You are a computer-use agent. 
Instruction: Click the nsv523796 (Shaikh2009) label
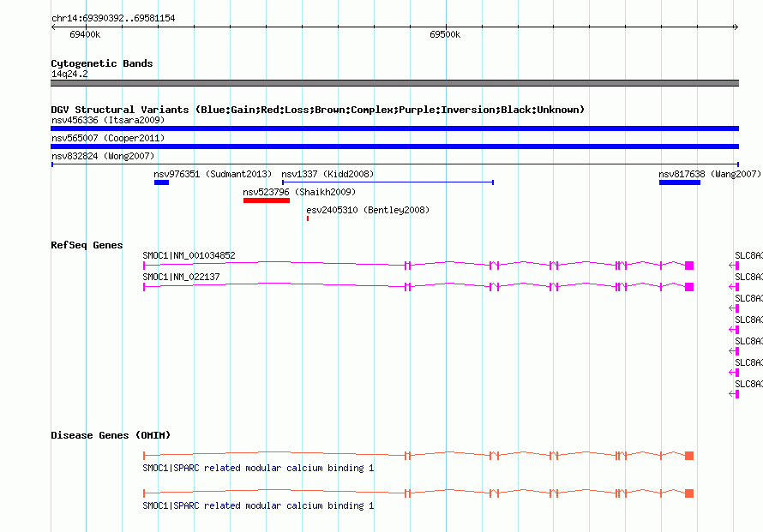[x=299, y=192]
